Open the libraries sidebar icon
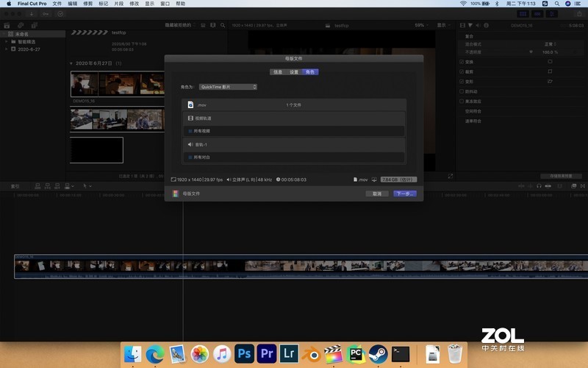The image size is (588, 368). tap(7, 25)
